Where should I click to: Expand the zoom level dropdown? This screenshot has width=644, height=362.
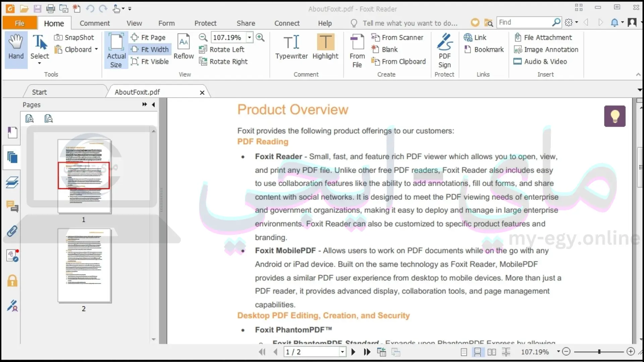click(x=250, y=37)
